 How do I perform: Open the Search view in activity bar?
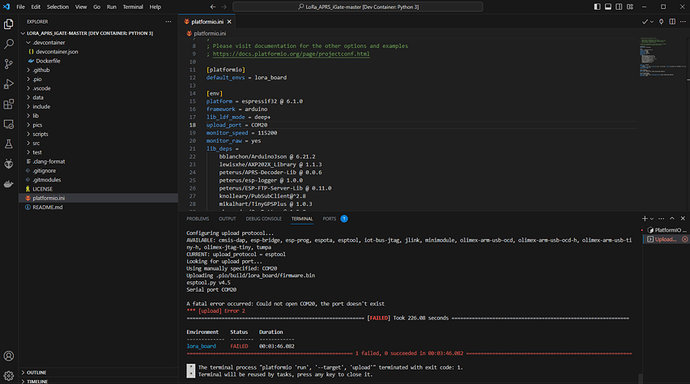tap(9, 44)
